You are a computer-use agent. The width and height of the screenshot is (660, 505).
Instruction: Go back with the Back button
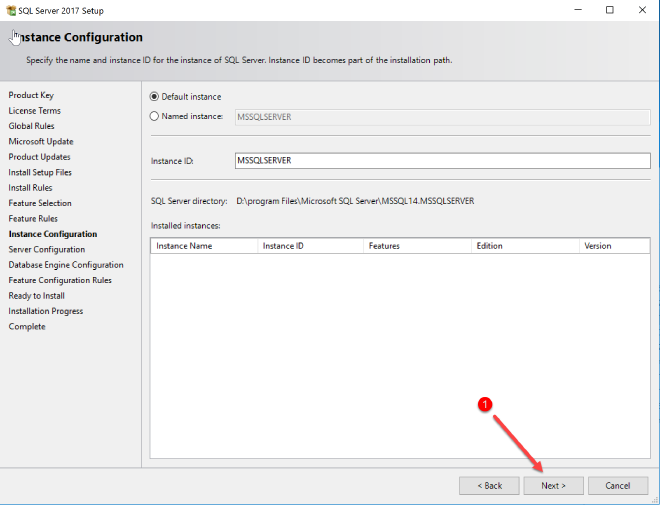coord(489,485)
